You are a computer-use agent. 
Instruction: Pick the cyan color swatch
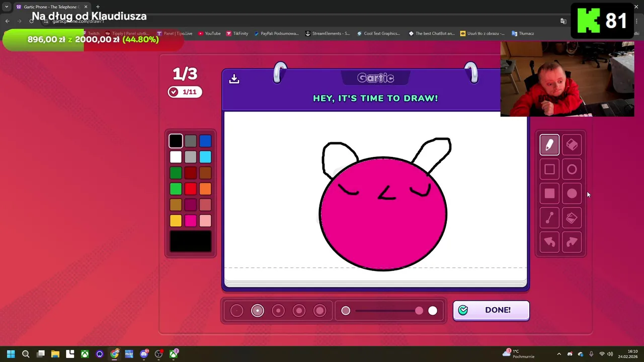click(205, 157)
